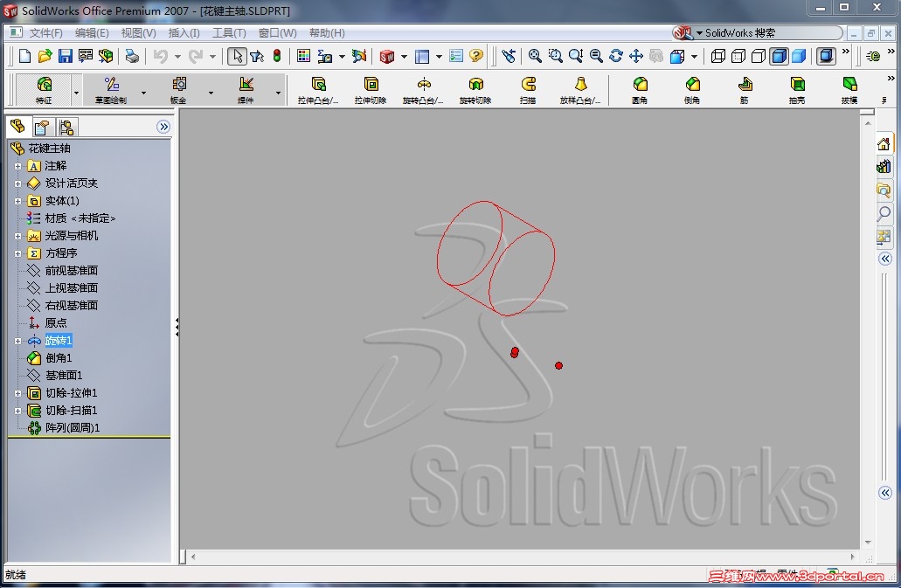Expand the 实体(1) solid bodies folder
Image resolution: width=901 pixels, height=588 pixels.
tap(17, 202)
